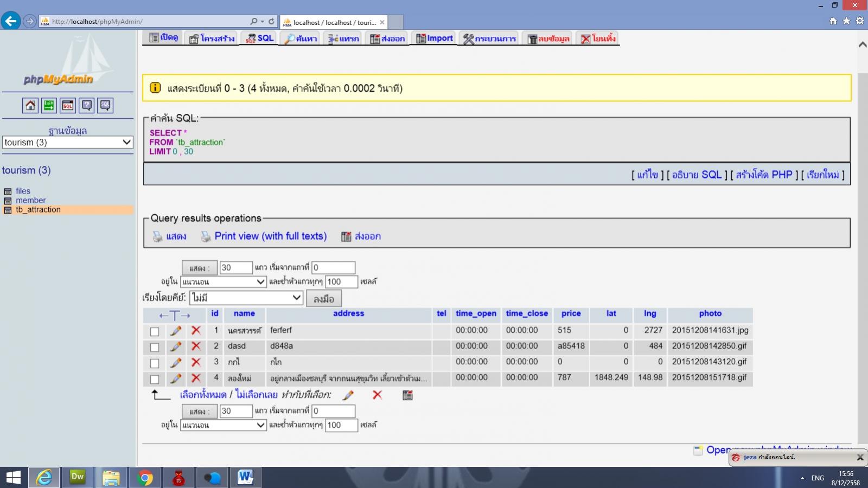The image size is (868, 488).
Task: Open the SQL query window icon in sidebar
Action: [68, 105]
